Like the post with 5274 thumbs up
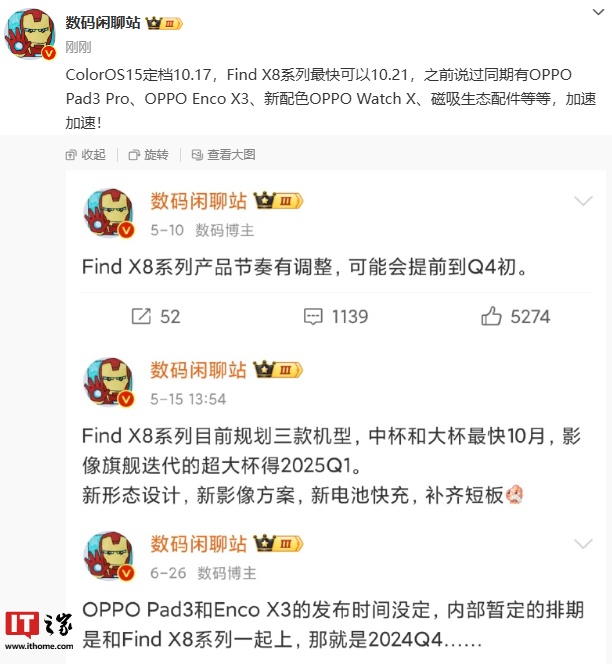The height and width of the screenshot is (664, 612). click(515, 316)
